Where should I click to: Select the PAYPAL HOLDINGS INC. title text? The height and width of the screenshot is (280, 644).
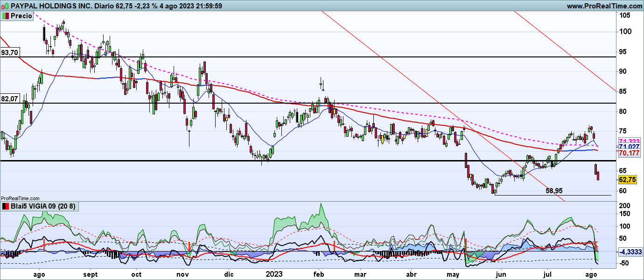point(51,6)
